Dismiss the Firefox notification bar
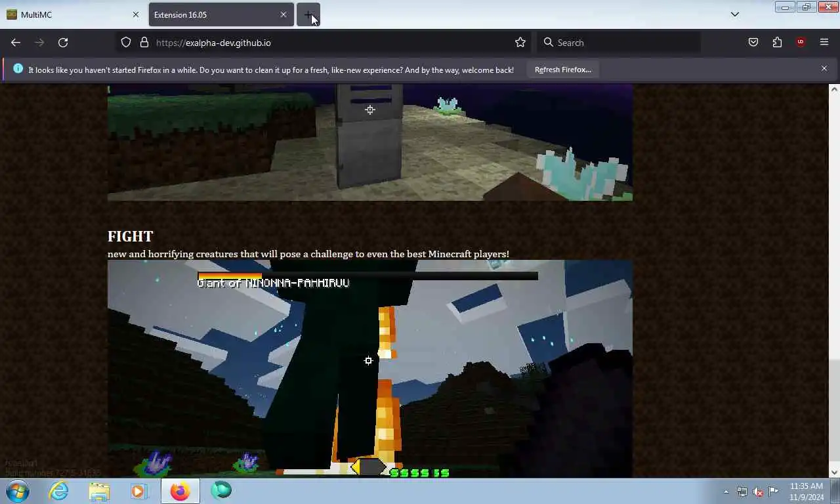This screenshot has height=504, width=840. [824, 68]
